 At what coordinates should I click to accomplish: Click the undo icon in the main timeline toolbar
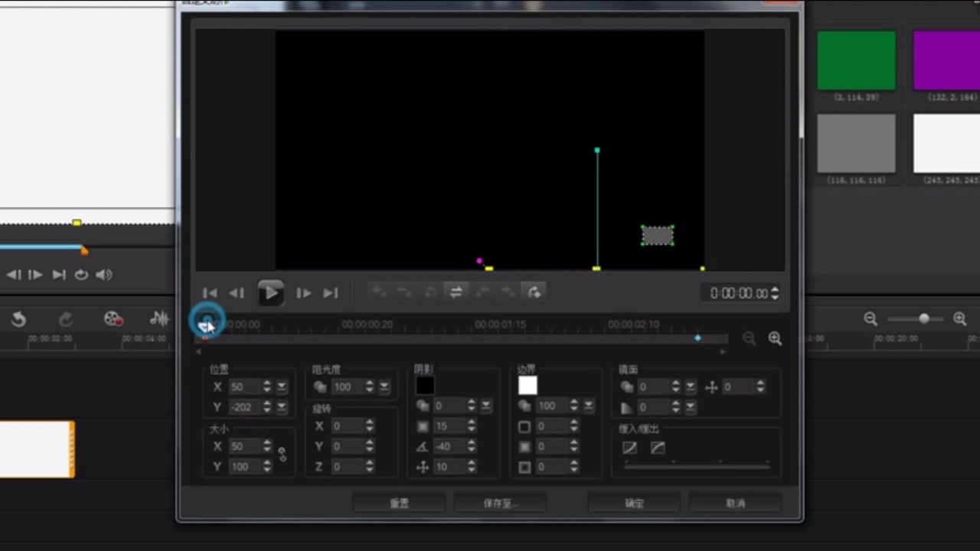[x=19, y=319]
